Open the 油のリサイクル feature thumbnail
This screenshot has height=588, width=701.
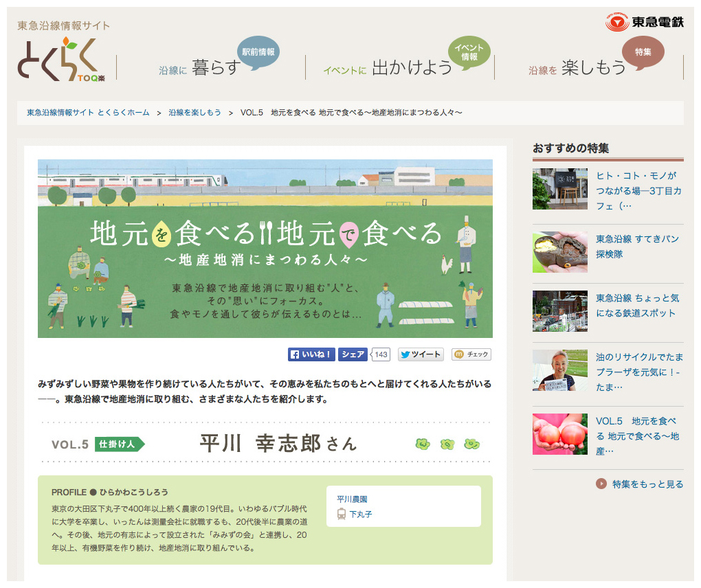pos(559,370)
